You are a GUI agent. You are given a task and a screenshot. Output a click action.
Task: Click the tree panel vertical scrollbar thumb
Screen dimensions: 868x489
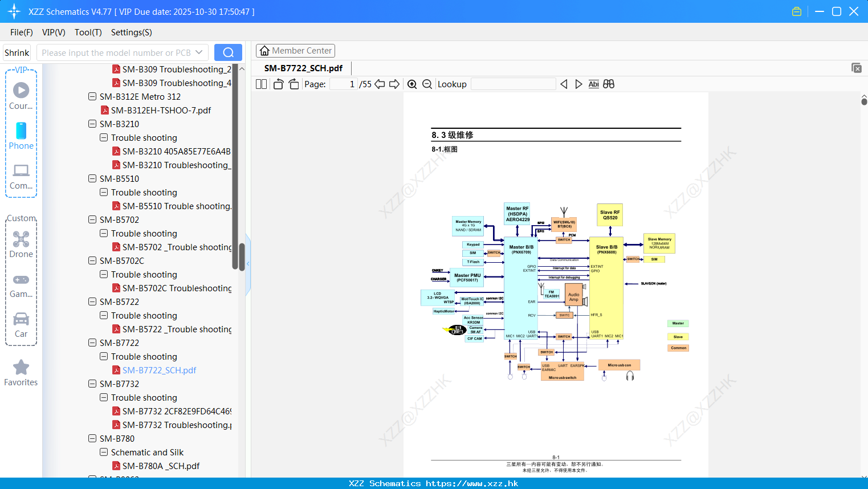click(242, 256)
